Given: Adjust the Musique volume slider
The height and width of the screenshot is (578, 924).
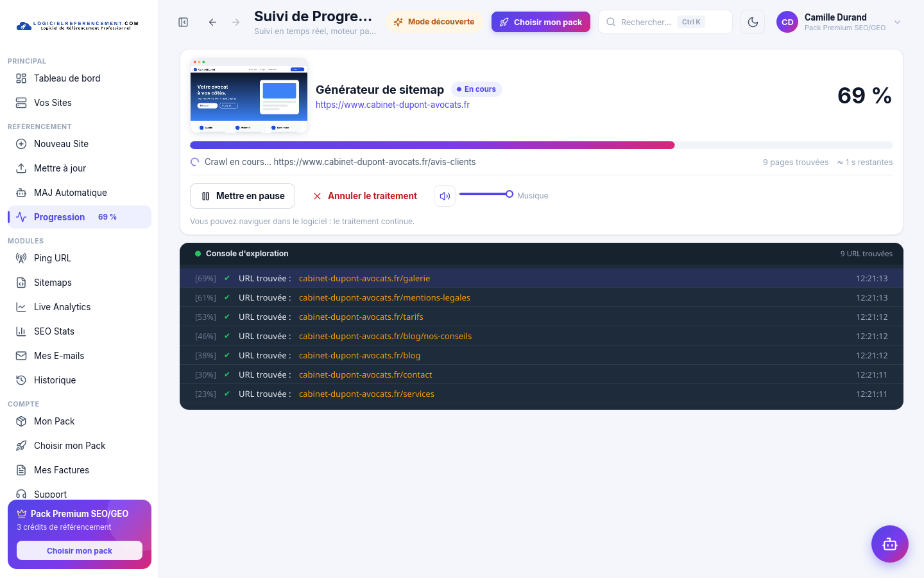Looking at the screenshot, I should pos(486,194).
